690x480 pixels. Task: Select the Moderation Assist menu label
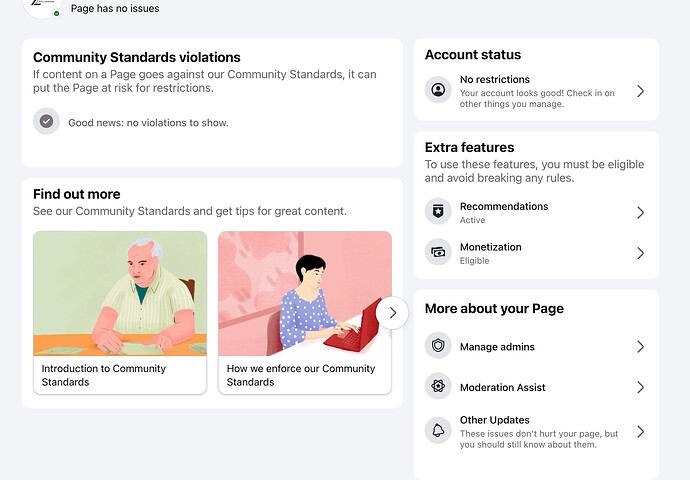[x=502, y=387]
